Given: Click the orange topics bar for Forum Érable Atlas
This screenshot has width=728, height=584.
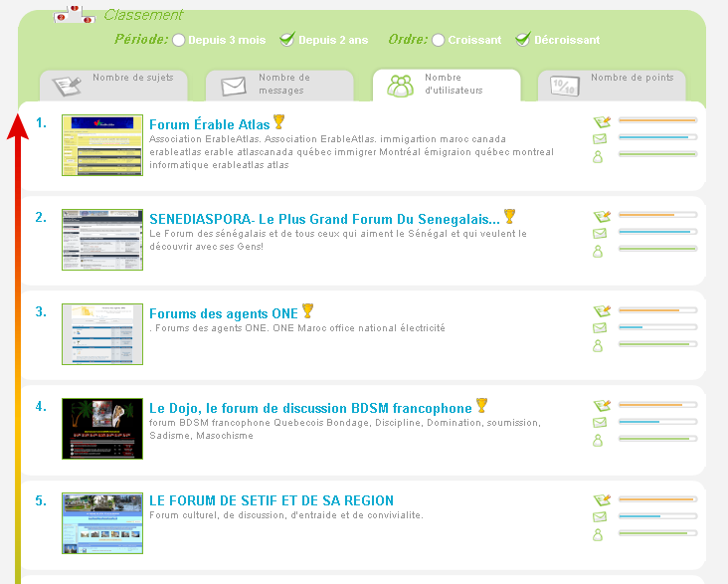Looking at the screenshot, I should tap(658, 120).
